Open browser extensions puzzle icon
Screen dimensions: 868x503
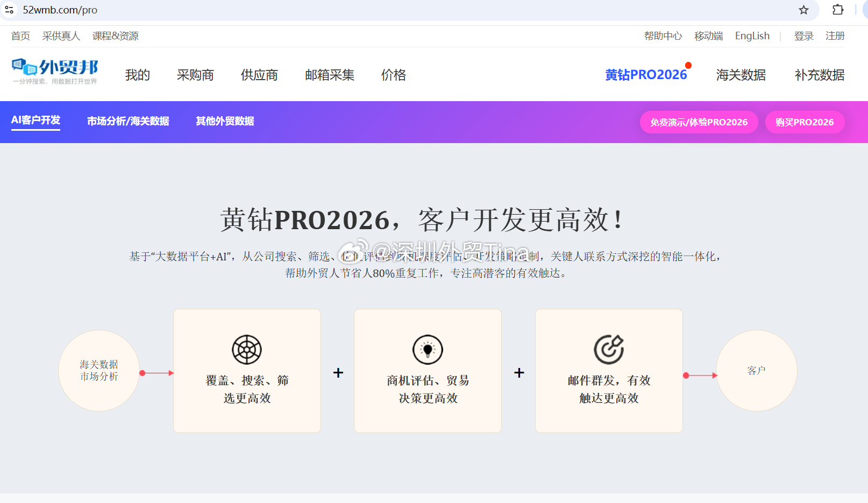pos(838,10)
